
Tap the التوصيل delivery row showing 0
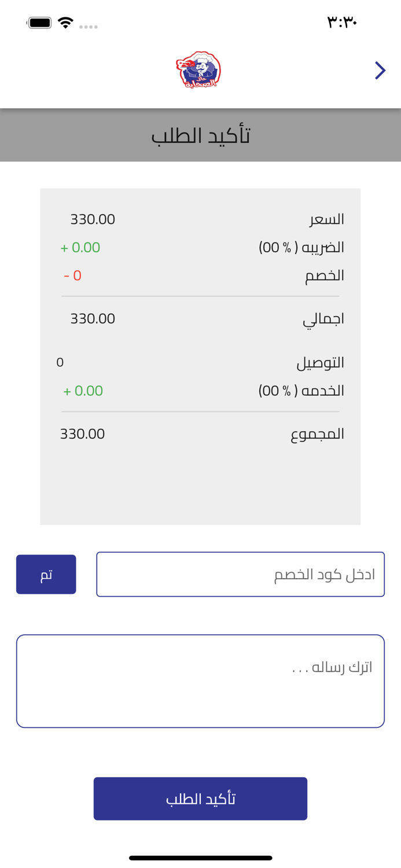point(201,362)
